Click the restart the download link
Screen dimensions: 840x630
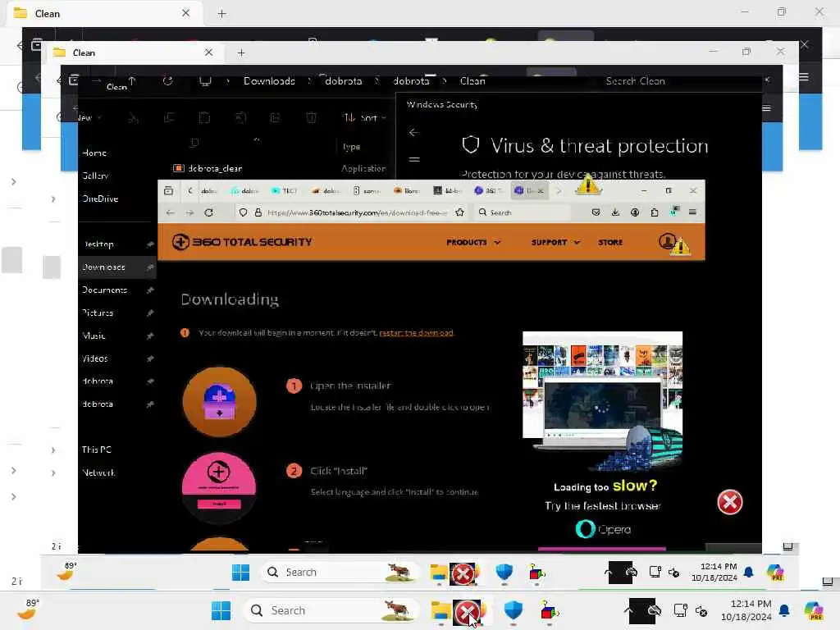416,333
